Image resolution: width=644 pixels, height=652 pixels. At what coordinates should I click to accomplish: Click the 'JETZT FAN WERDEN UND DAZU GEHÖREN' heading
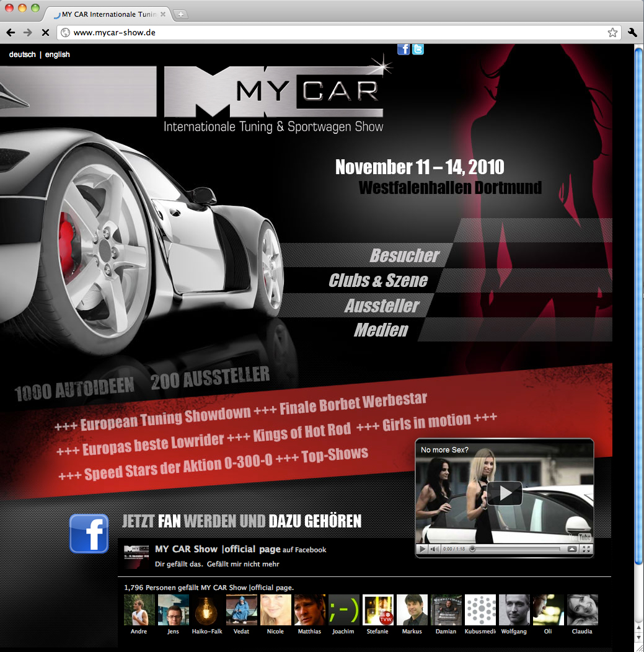tap(242, 521)
